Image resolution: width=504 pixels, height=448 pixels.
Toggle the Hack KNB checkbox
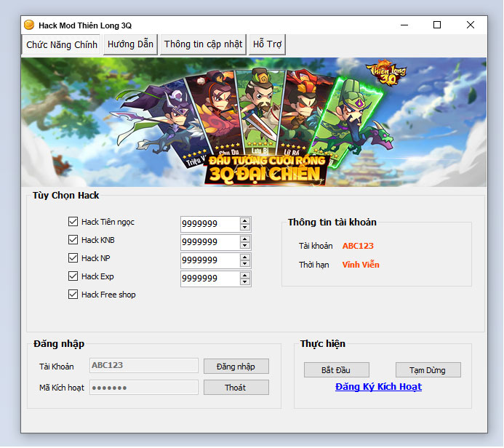(x=73, y=240)
